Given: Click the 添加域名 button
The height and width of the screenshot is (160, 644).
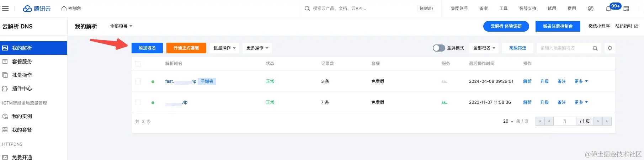Looking at the screenshot, I should 147,48.
